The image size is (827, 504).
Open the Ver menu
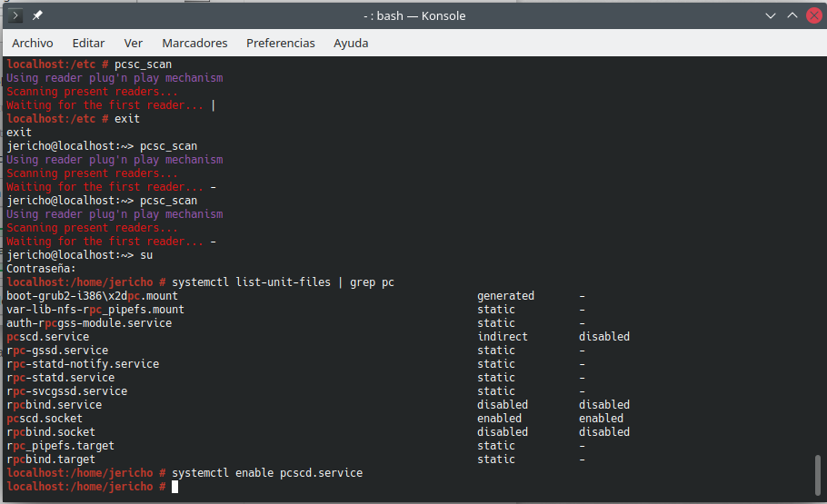tap(134, 43)
